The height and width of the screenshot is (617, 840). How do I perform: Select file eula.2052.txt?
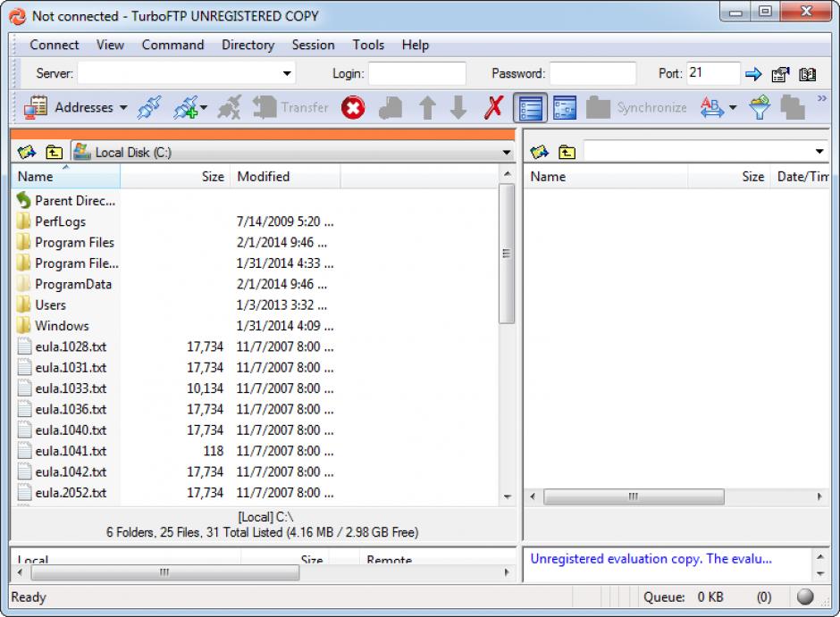pos(63,493)
